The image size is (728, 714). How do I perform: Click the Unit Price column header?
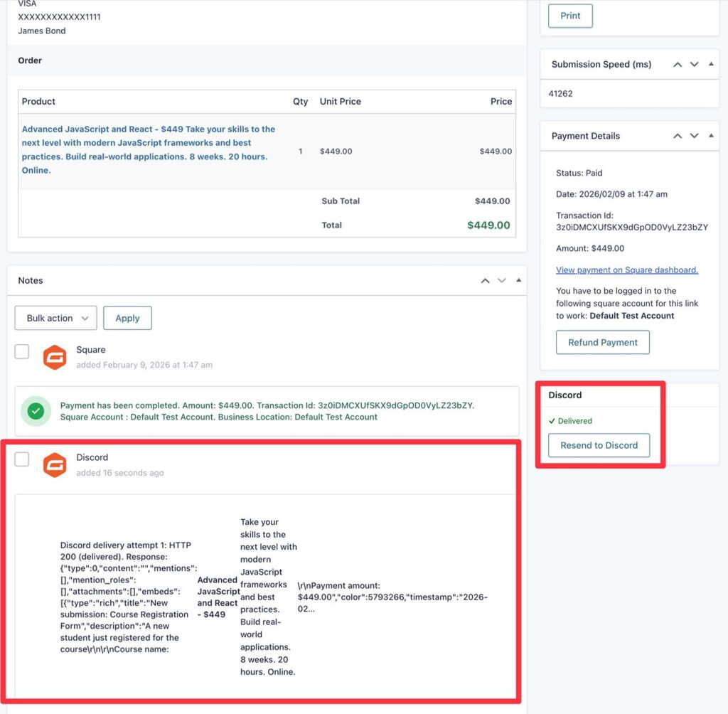click(x=341, y=101)
